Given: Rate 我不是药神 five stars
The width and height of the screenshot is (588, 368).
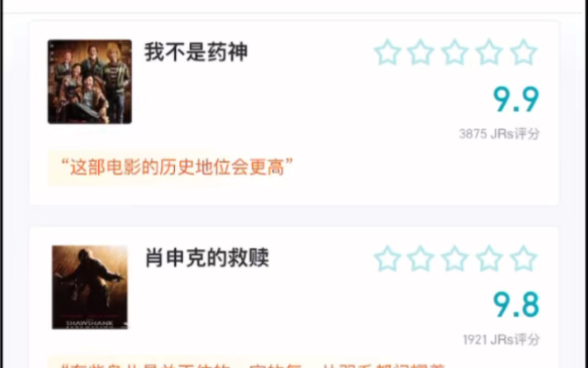Looking at the screenshot, I should pos(523,53).
